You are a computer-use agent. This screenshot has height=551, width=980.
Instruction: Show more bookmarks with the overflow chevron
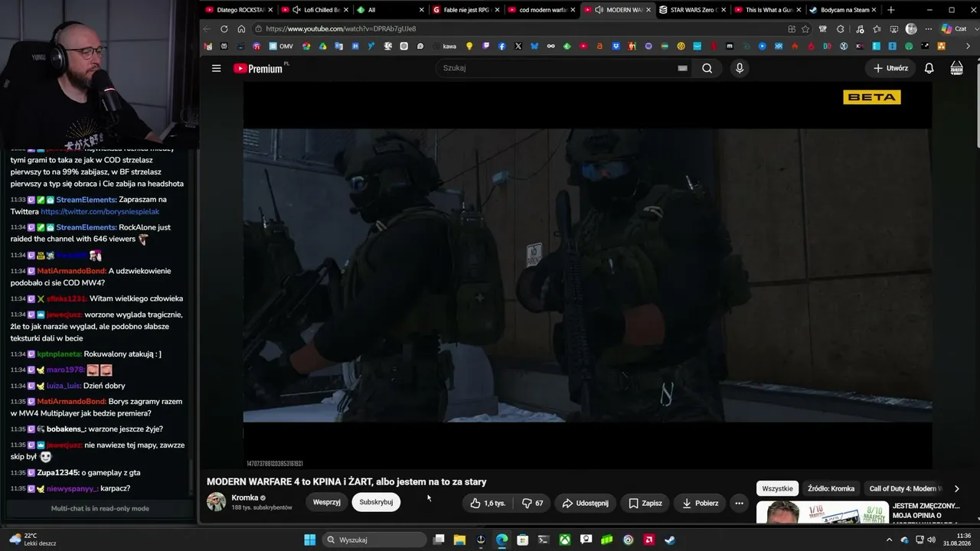click(968, 46)
